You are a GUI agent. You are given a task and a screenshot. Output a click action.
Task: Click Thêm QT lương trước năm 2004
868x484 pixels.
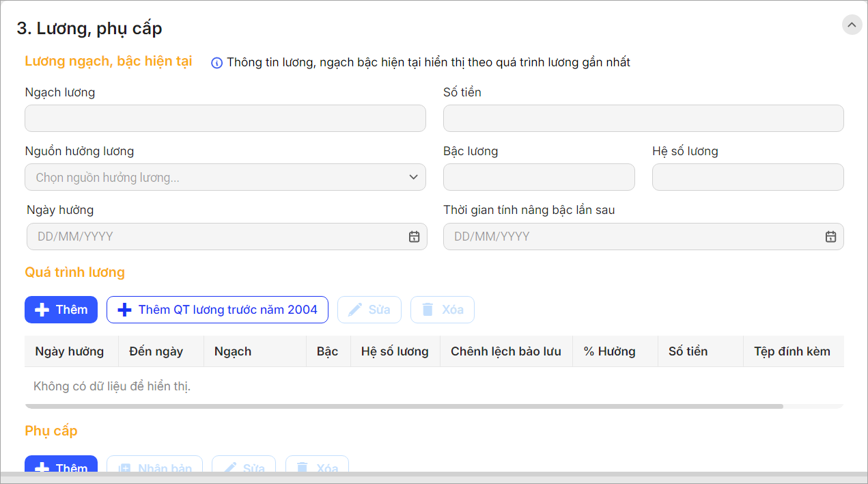[x=217, y=310]
